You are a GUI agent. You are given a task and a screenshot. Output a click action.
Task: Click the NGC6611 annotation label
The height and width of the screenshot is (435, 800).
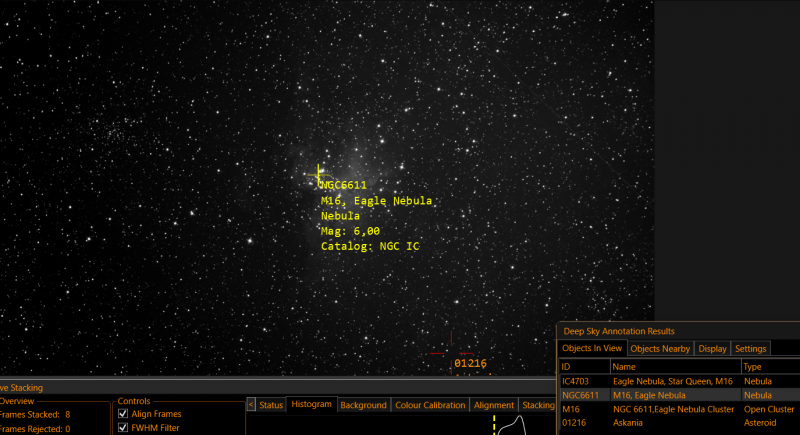point(344,185)
